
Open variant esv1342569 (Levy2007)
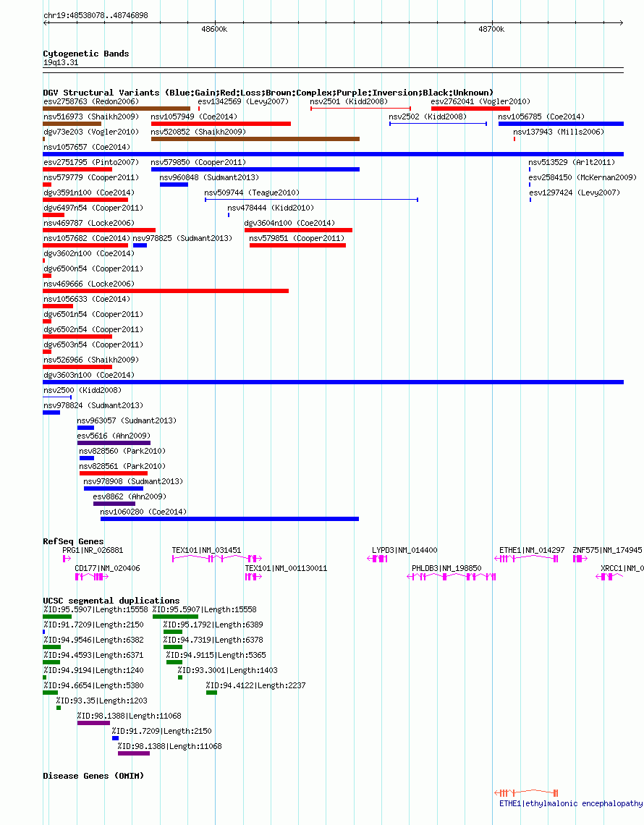coord(243,101)
